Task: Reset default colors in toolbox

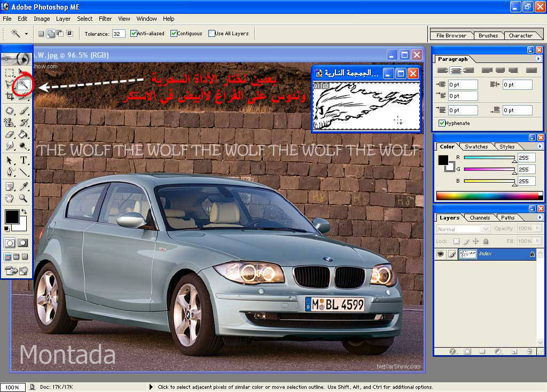Action: [x=6, y=229]
